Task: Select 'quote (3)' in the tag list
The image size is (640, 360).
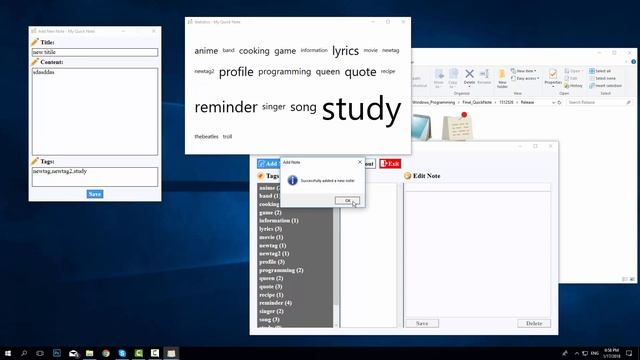Action: [x=271, y=287]
